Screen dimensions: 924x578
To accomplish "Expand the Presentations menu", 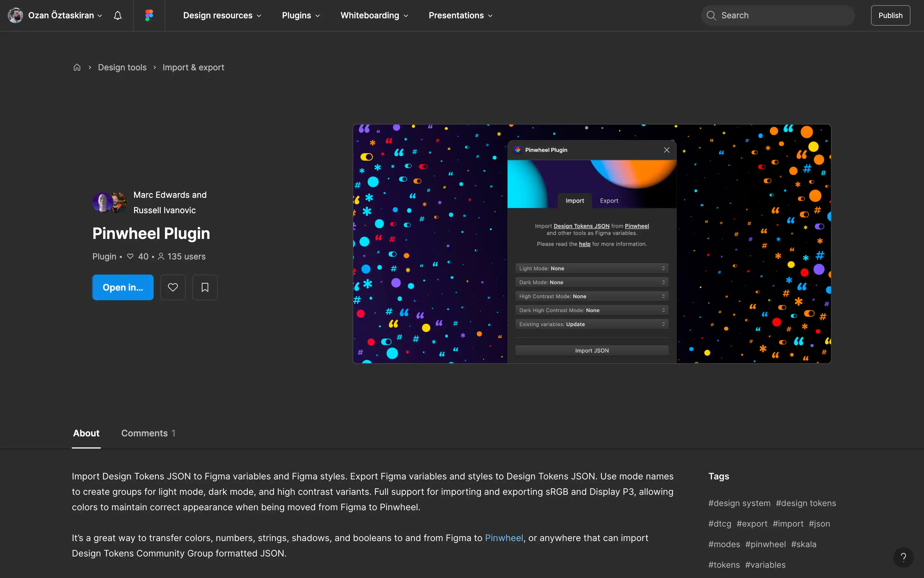I will pyautogui.click(x=460, y=15).
